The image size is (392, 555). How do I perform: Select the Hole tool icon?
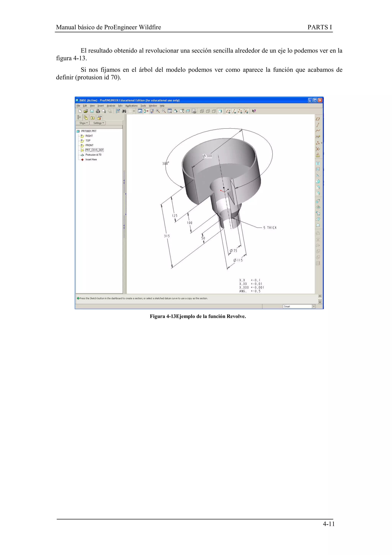point(318,163)
